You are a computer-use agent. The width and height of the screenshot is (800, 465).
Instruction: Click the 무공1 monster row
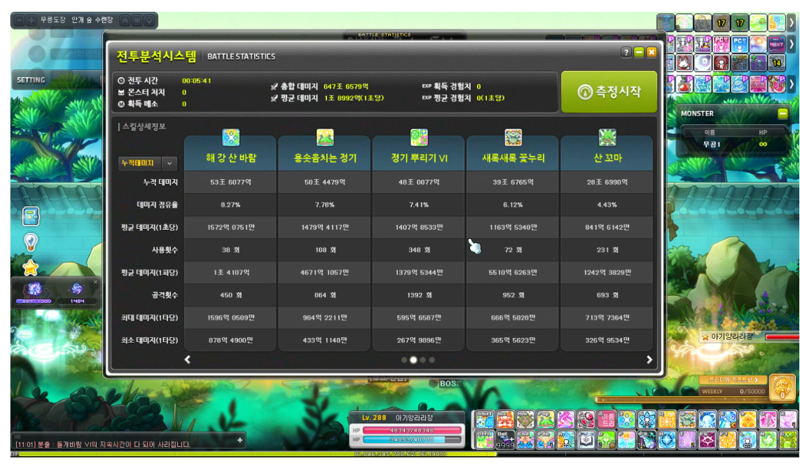(735, 144)
